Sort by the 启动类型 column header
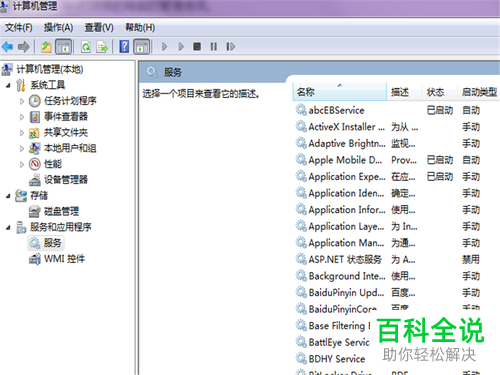 (479, 92)
